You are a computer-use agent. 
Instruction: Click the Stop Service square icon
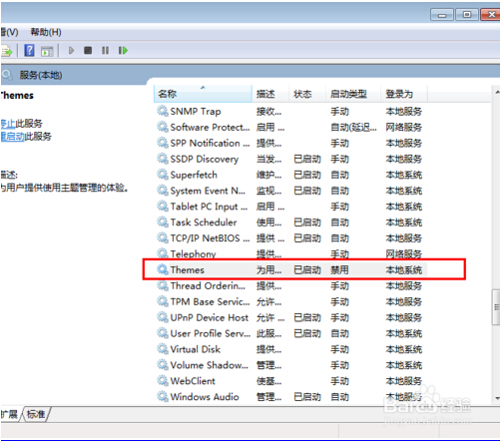(88, 51)
